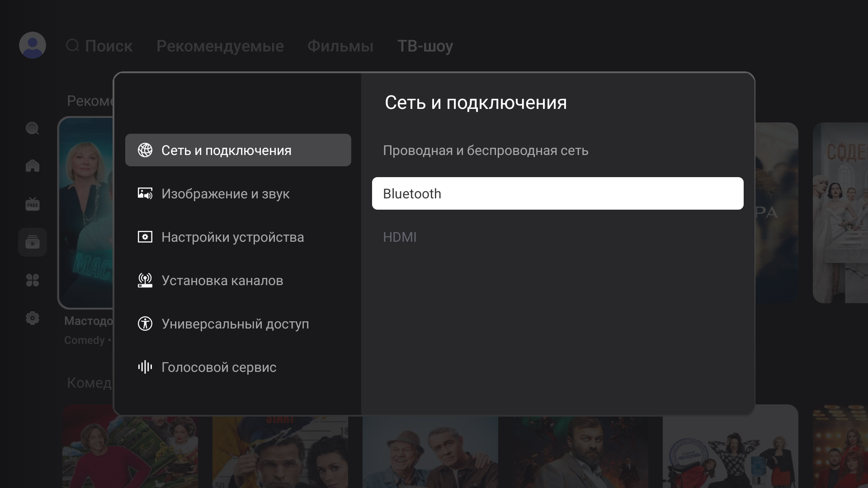Open the home icon in sidebar

tap(33, 166)
